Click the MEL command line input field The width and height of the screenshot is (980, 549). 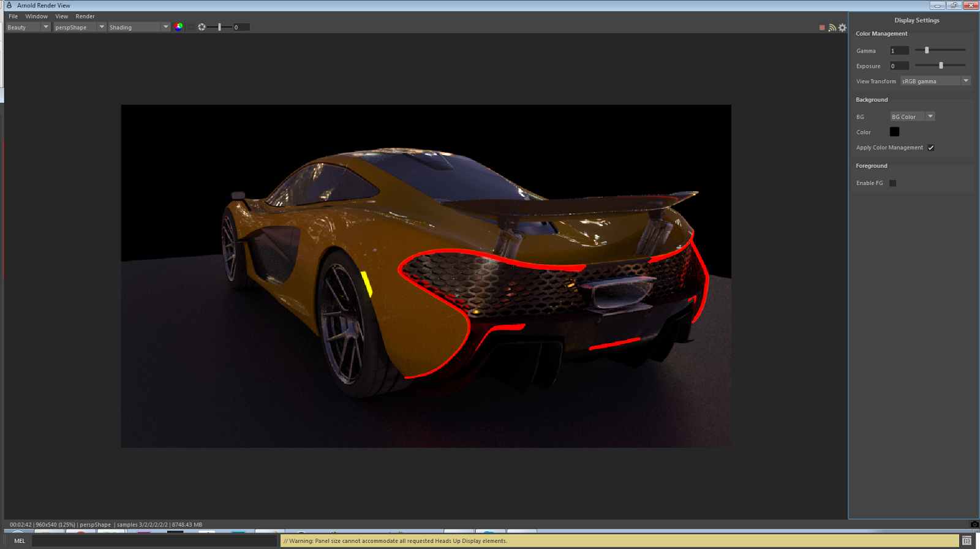(155, 540)
